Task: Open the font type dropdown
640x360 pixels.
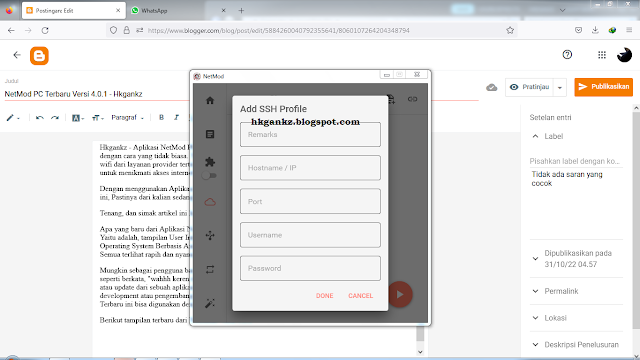Action: [78, 118]
